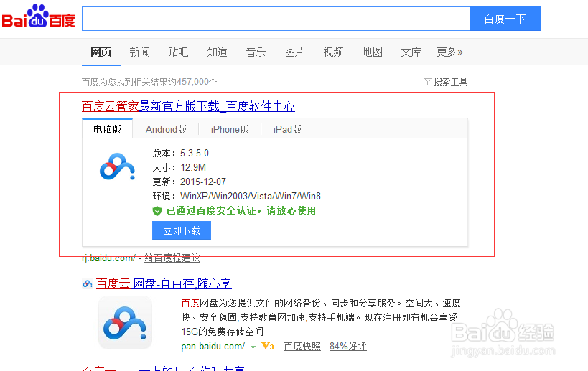Open 搜索工具 search tools
Screen dimensions: 588x371
pyautogui.click(x=450, y=82)
